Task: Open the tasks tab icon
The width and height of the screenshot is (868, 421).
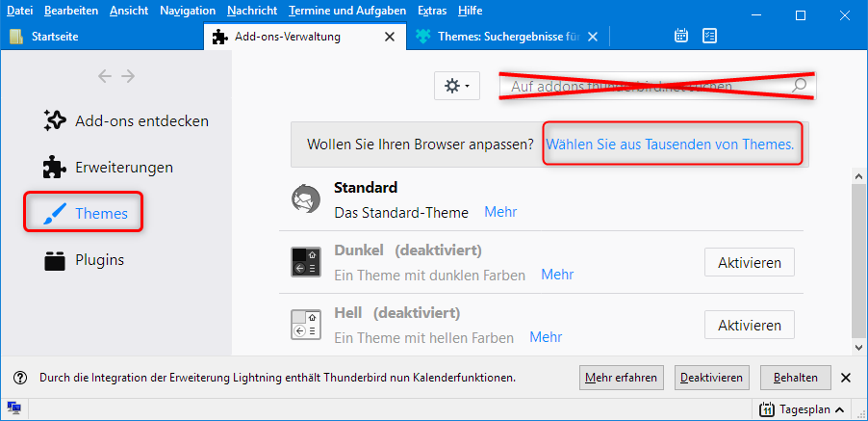Action: tap(709, 37)
